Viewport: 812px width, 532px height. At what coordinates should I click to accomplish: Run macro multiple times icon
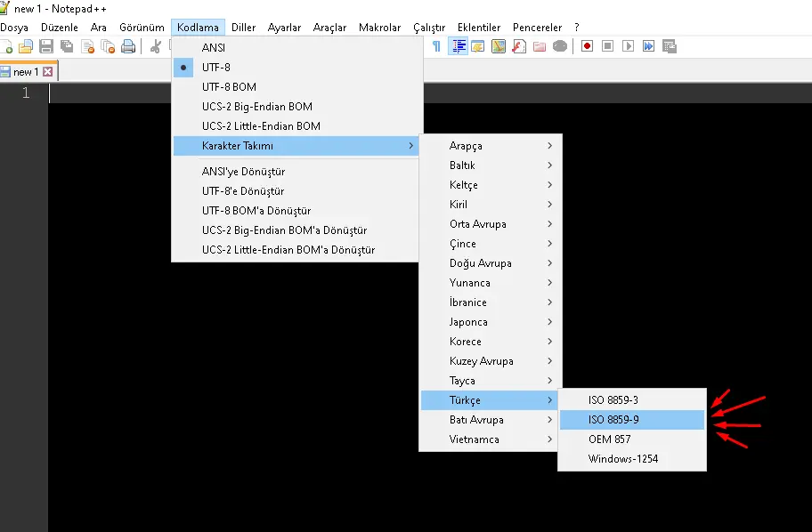click(x=648, y=46)
